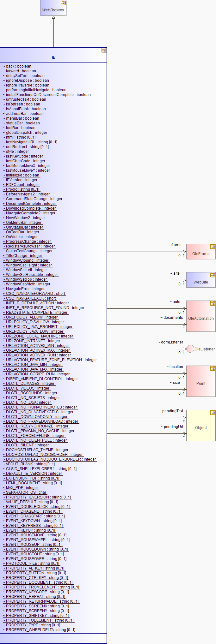Click the generalization arrowhead below WebBrowser
The image size is (216, 644).
(x=53, y=17)
